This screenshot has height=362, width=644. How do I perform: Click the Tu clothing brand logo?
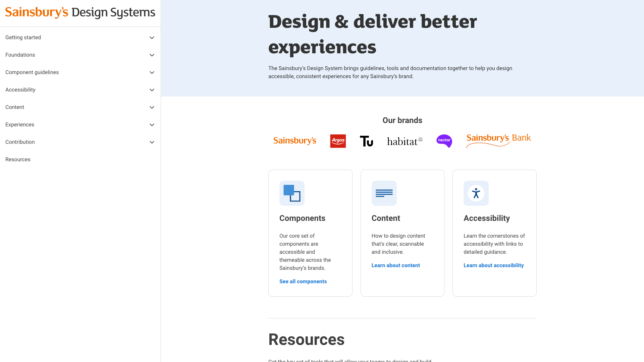pos(366,141)
